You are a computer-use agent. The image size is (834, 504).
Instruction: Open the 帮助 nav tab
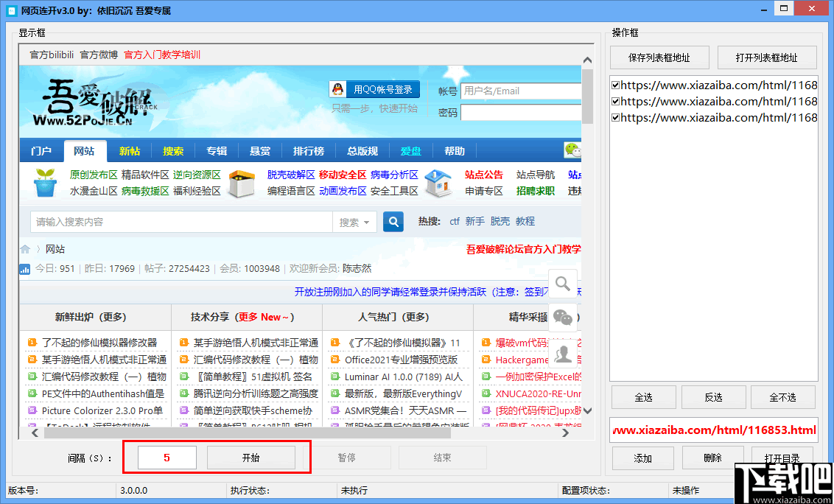455,151
